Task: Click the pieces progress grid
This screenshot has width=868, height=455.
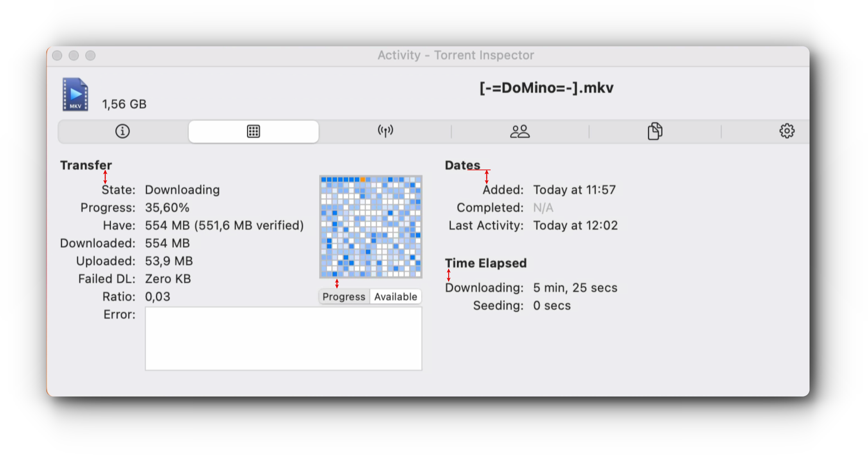Action: [371, 227]
